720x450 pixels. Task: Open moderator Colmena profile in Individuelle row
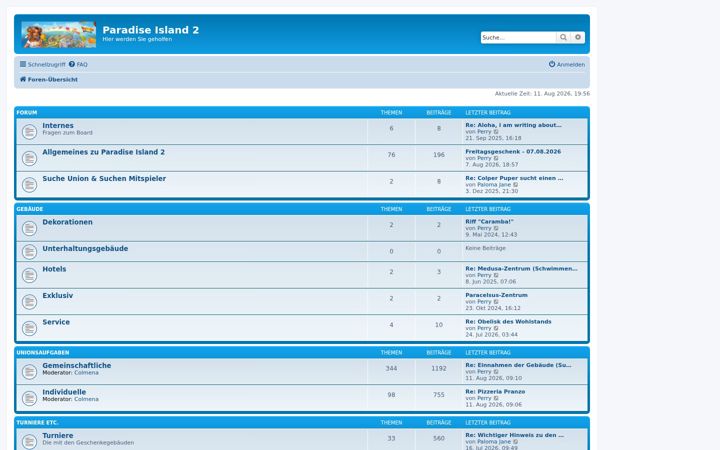tap(86, 399)
